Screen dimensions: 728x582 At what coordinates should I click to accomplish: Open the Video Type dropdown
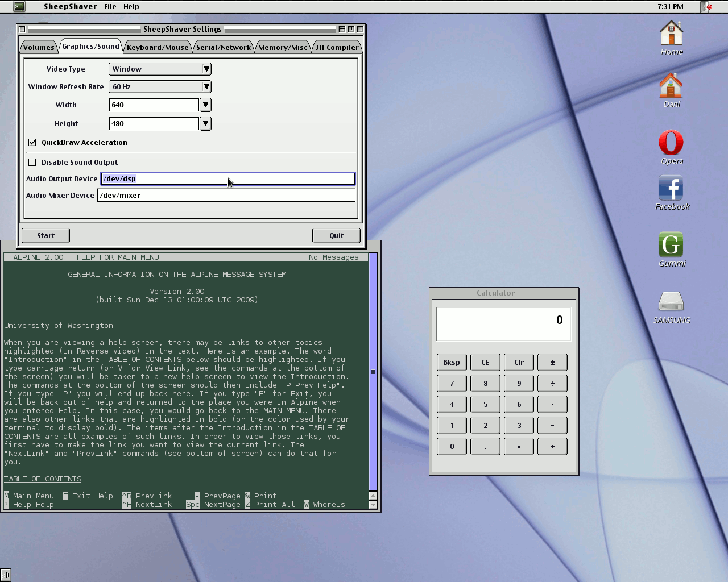160,69
